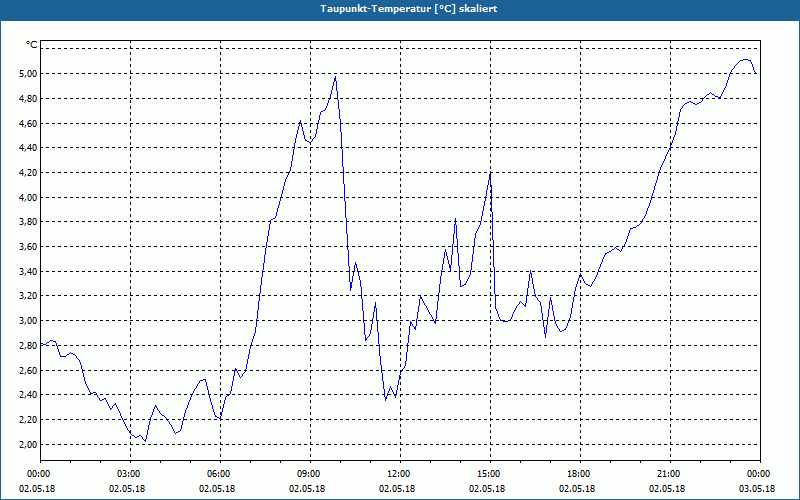Click the 03.05.18 date label
Screen dimensions: 800x500
click(x=757, y=489)
